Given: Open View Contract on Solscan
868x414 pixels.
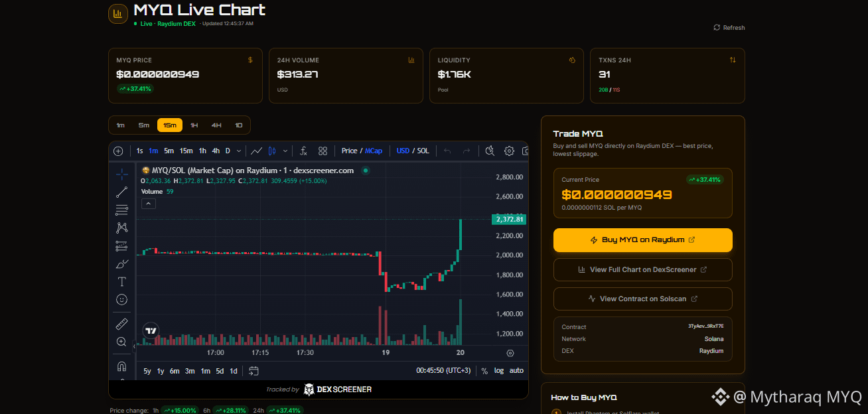Looking at the screenshot, I should click(x=642, y=299).
